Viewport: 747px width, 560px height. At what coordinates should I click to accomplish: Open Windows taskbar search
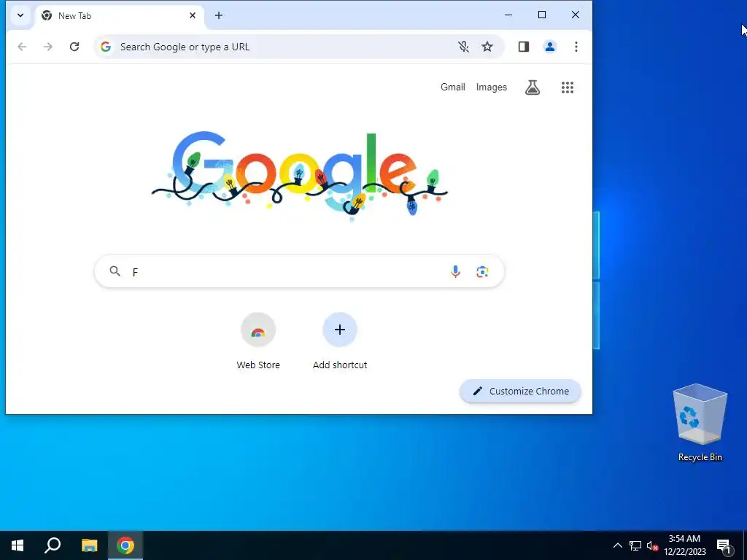[53, 545]
